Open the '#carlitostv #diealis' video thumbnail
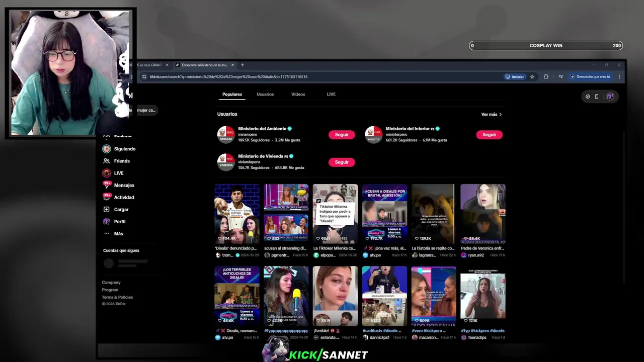 click(384, 296)
